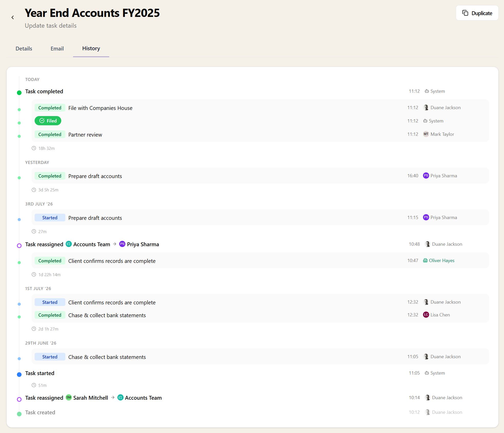Click Lisa Chen's LC avatar
Screen dimensions: 504x433
[x=426, y=315]
